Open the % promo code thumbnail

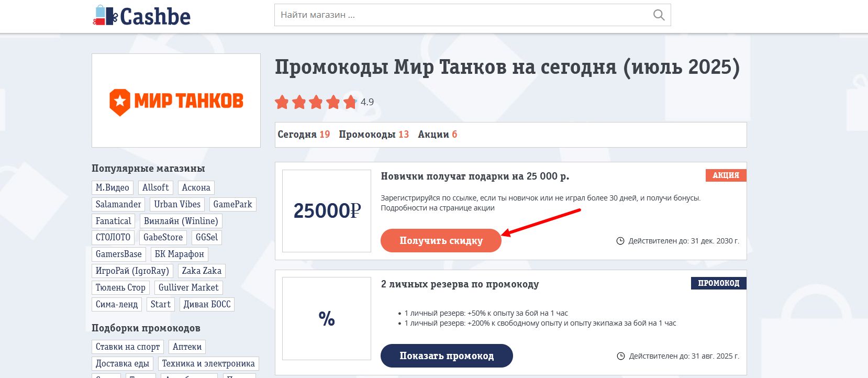(327, 318)
